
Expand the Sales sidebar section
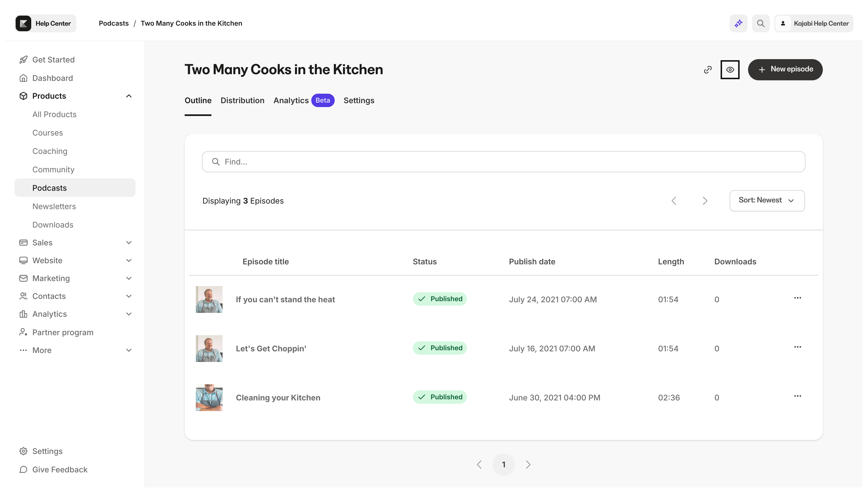click(129, 243)
